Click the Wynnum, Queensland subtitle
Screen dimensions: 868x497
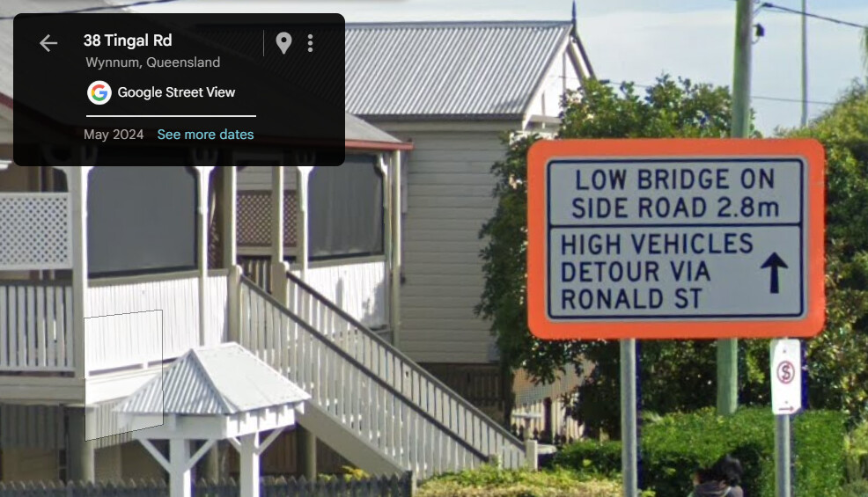[x=153, y=62]
